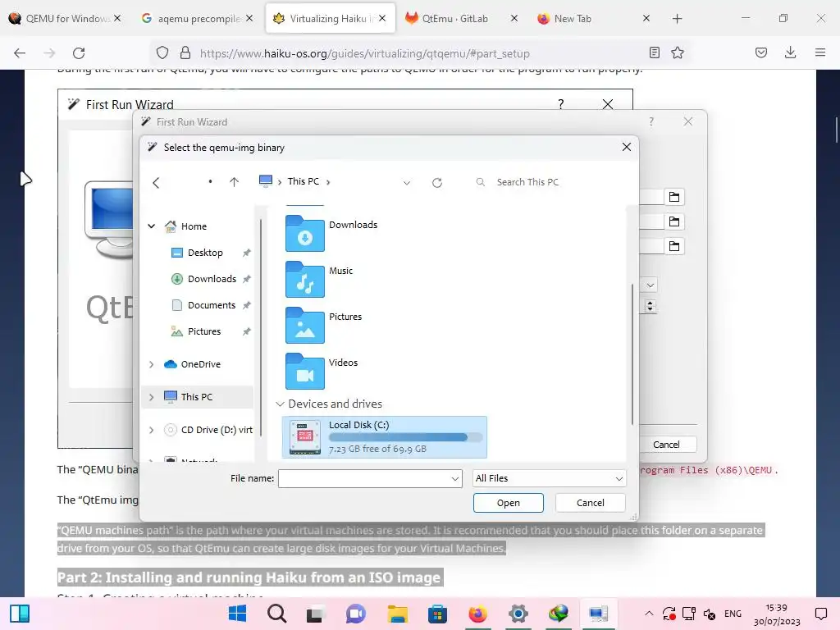
Task: Open Microsoft Store from taskbar
Action: coord(438,614)
